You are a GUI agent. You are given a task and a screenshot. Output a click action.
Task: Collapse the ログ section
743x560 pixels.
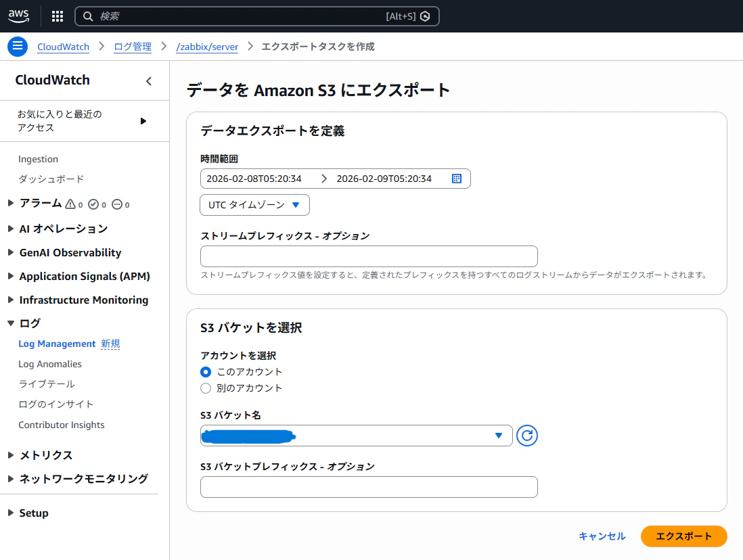10,323
